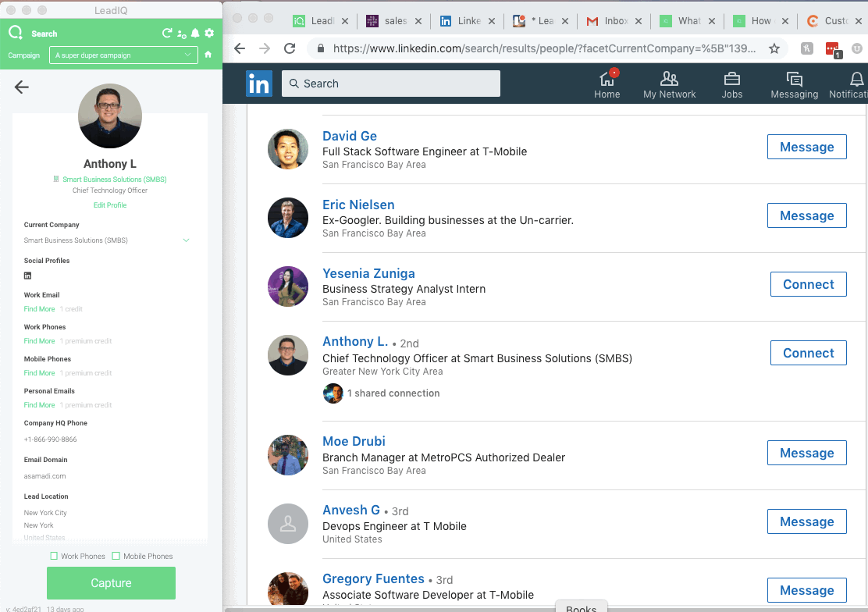Enable the Mobile Phones checkbox

[116, 556]
